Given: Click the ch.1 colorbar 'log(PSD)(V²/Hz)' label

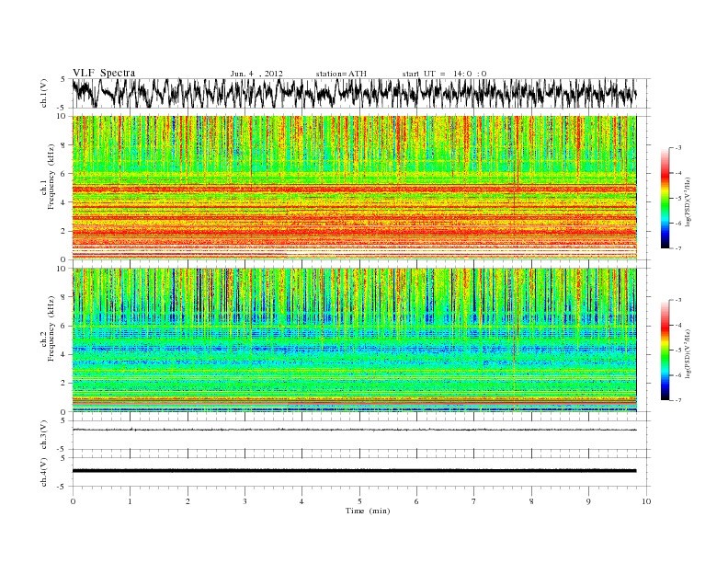Looking at the screenshot, I should pyautogui.click(x=688, y=201).
